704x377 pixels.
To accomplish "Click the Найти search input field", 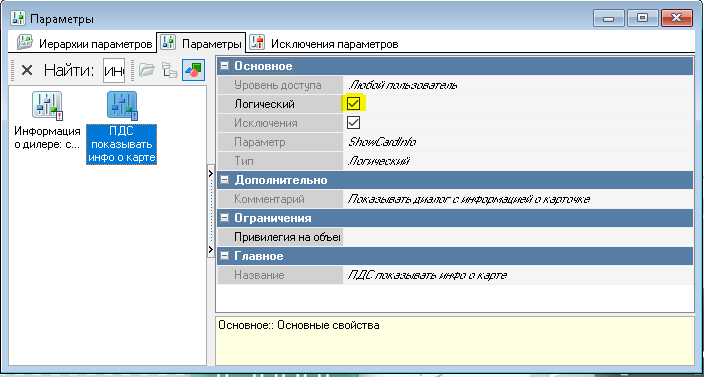I will pos(114,70).
